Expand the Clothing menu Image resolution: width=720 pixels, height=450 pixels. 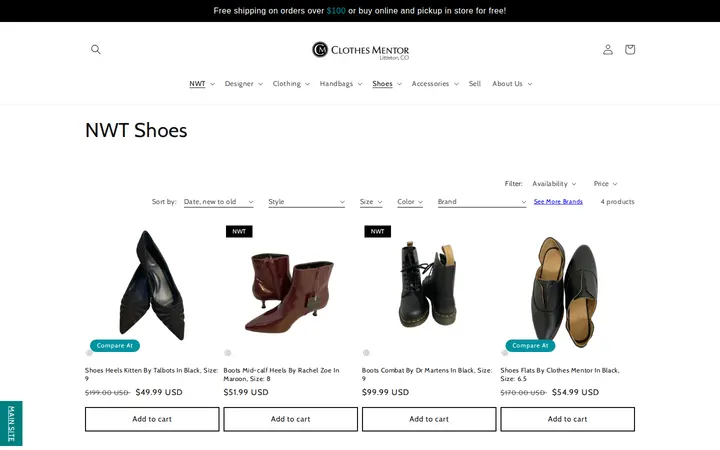tap(291, 84)
